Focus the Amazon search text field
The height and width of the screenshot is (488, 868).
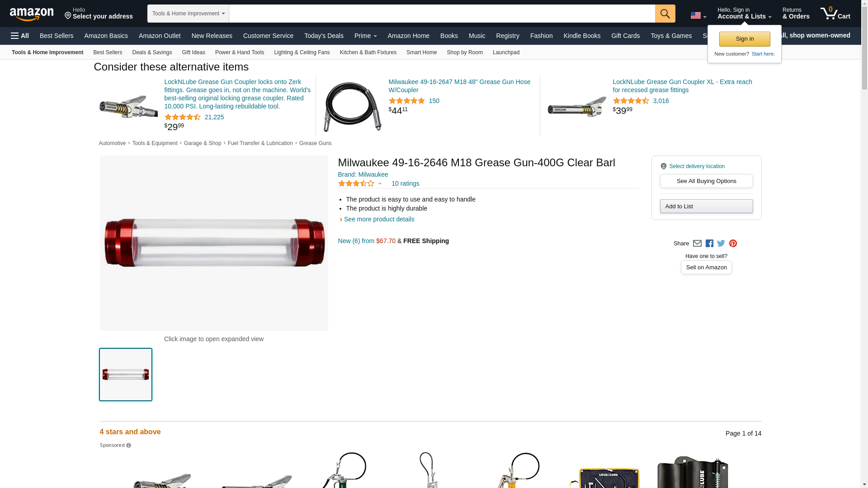(442, 14)
